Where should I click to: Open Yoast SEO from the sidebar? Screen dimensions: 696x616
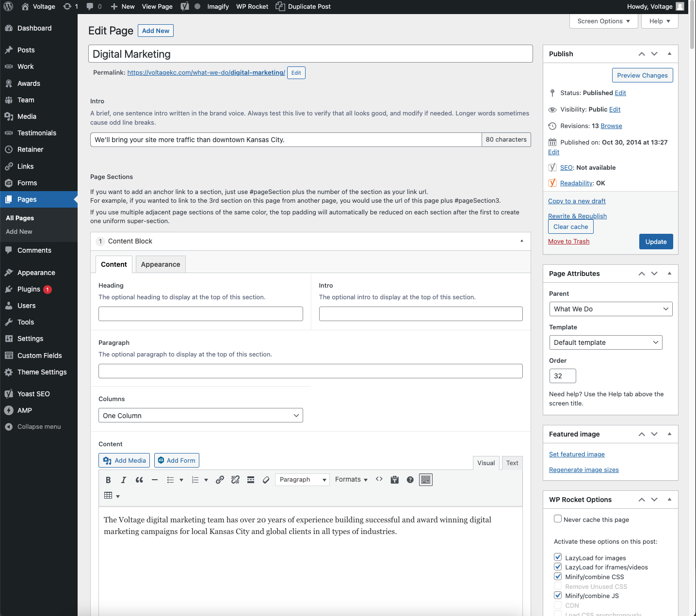(33, 394)
